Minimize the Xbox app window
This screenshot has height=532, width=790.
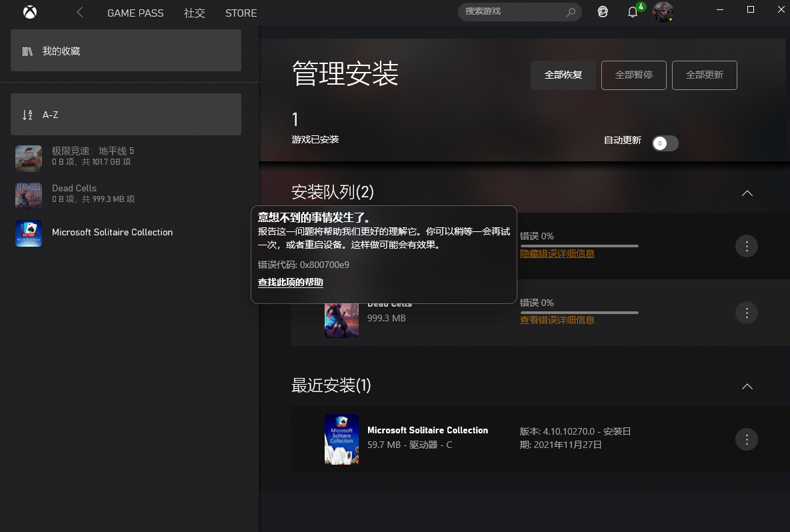point(720,9)
